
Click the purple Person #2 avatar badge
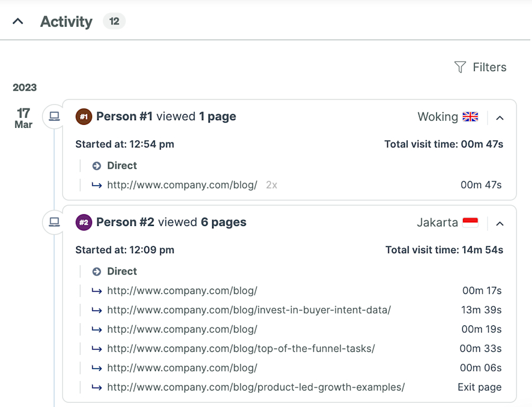[83, 222]
